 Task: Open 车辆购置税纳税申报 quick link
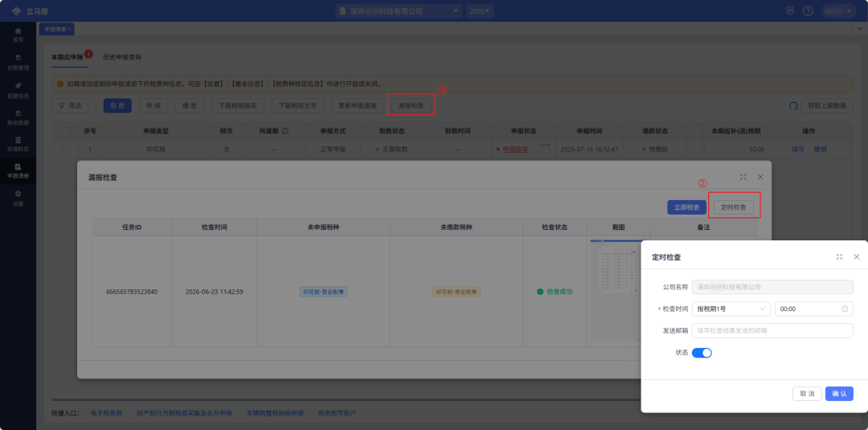click(x=275, y=413)
